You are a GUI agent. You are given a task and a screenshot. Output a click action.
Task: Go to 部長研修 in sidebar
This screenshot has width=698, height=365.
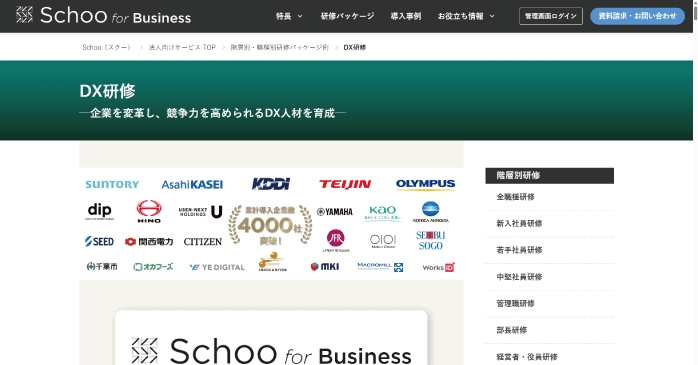[x=511, y=330]
